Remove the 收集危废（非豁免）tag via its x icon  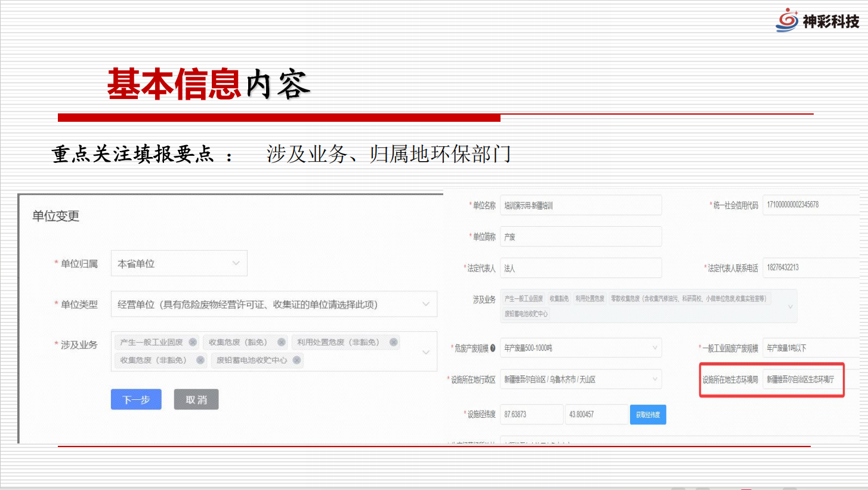pyautogui.click(x=200, y=360)
